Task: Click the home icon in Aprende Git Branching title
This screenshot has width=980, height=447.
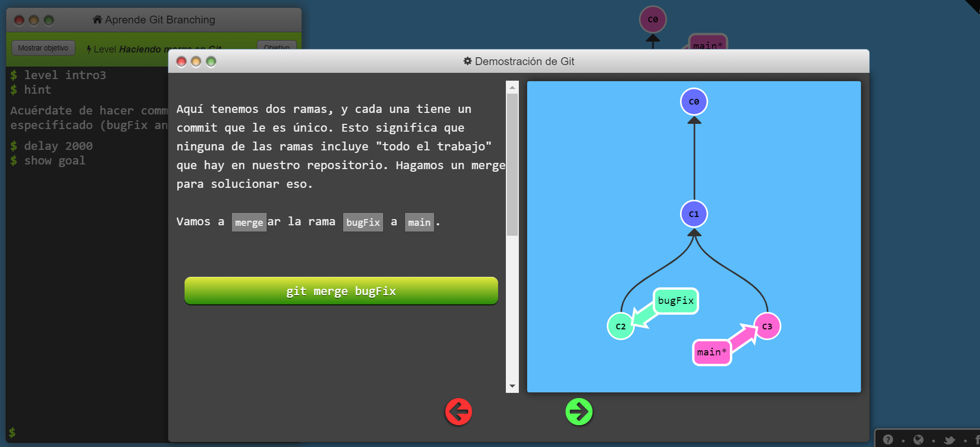Action: (x=97, y=19)
